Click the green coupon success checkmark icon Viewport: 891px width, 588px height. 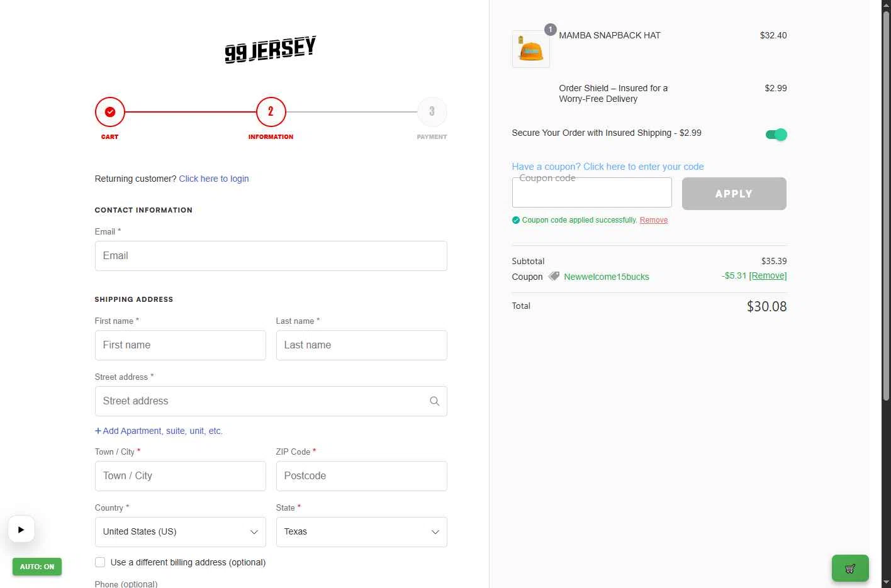tap(516, 220)
